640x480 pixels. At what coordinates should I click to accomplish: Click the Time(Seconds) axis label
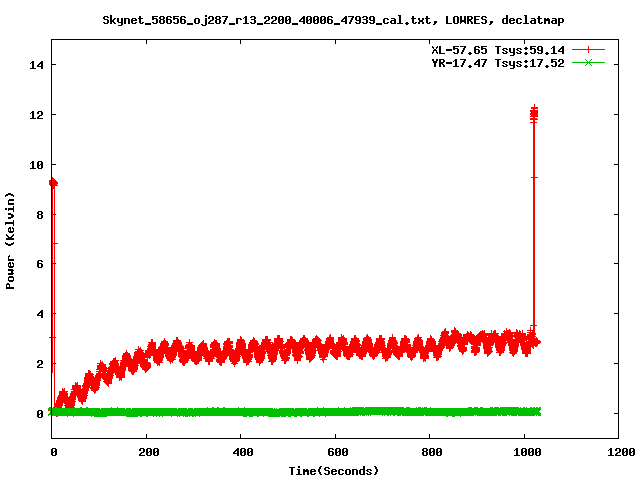click(x=334, y=471)
